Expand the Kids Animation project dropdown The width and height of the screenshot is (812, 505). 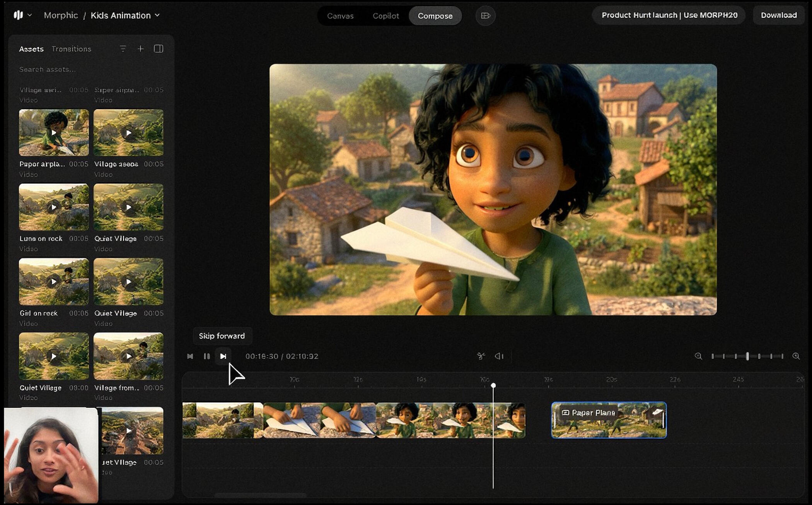(x=125, y=15)
